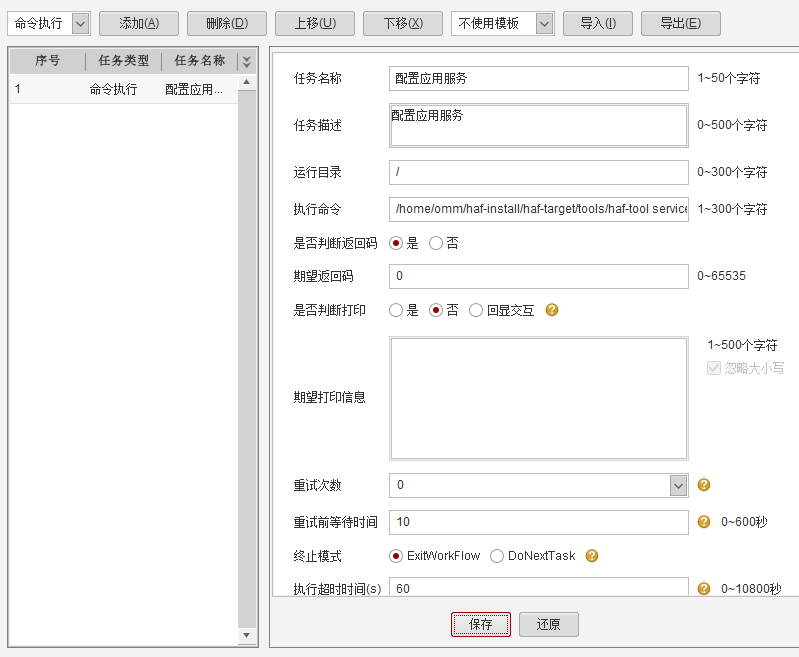Viewport: 799px width, 657px height.
Task: Click column chooser arrows in task table header
Action: (x=247, y=62)
